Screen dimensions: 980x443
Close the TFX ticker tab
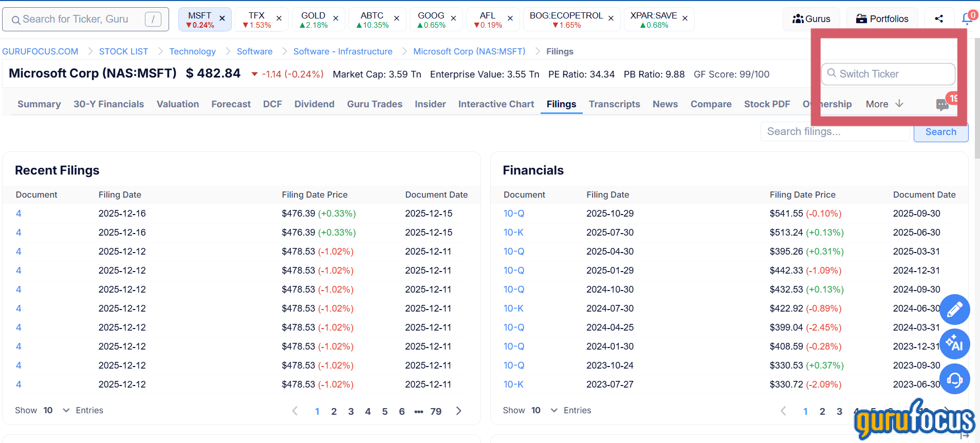pyautogui.click(x=279, y=18)
